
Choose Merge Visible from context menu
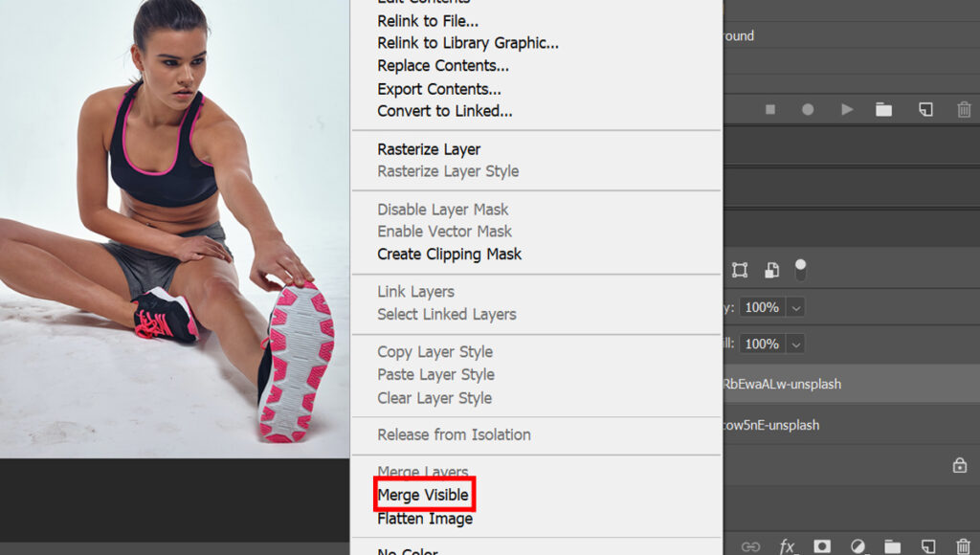point(423,495)
